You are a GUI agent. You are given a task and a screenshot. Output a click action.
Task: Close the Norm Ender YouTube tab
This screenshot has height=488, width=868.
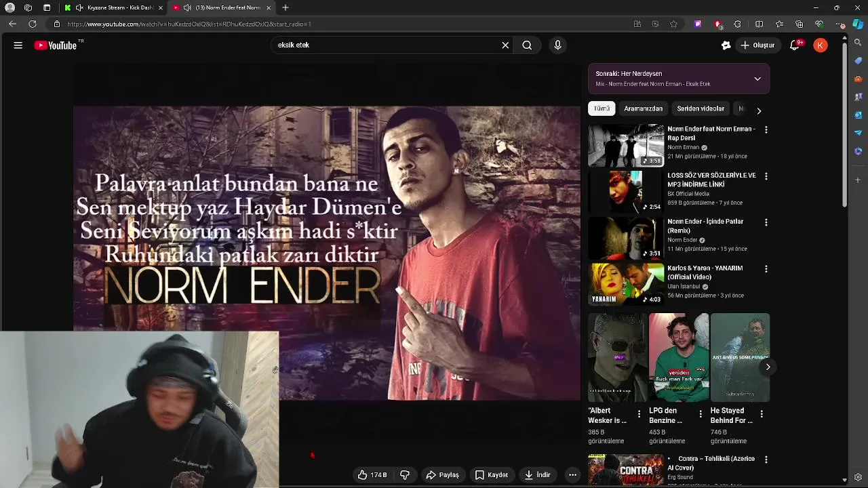pos(269,7)
